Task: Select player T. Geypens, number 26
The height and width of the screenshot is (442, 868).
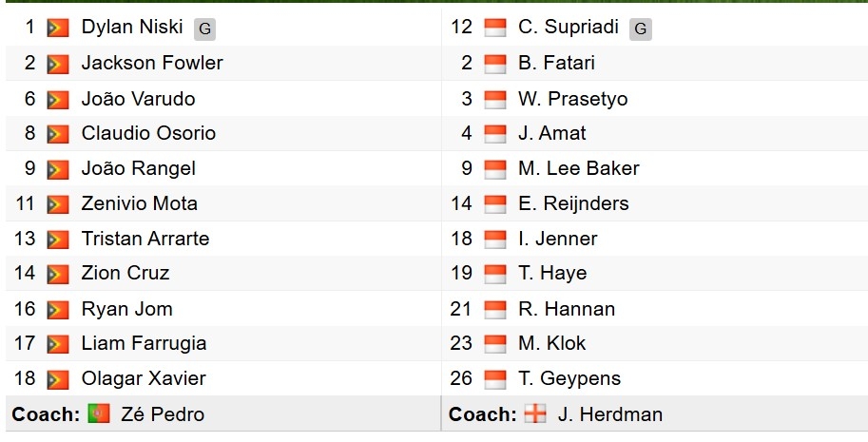Action: 569,378
